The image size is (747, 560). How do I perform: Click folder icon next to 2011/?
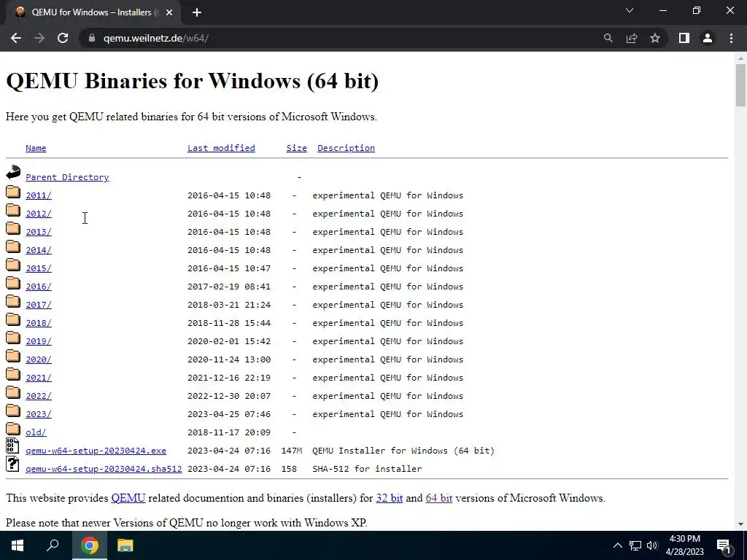click(13, 192)
